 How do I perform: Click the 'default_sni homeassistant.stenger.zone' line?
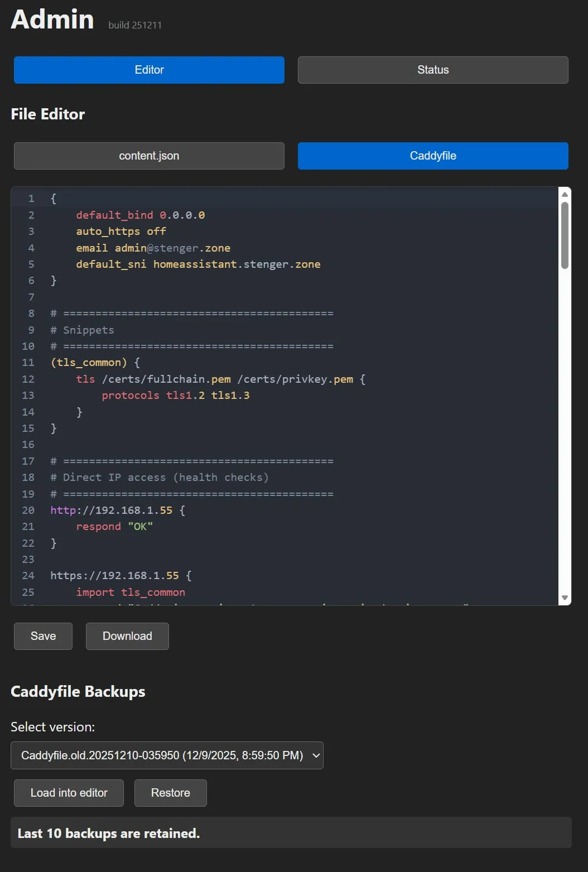tap(198, 264)
